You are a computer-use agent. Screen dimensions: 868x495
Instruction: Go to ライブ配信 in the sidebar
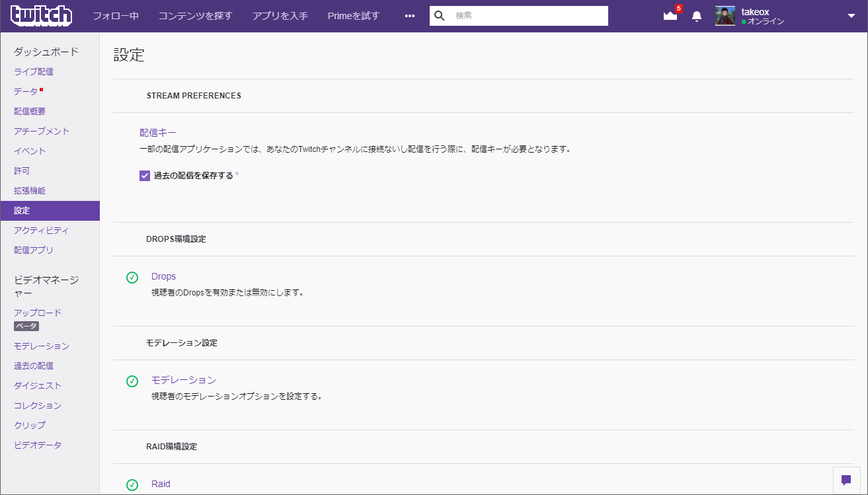34,71
